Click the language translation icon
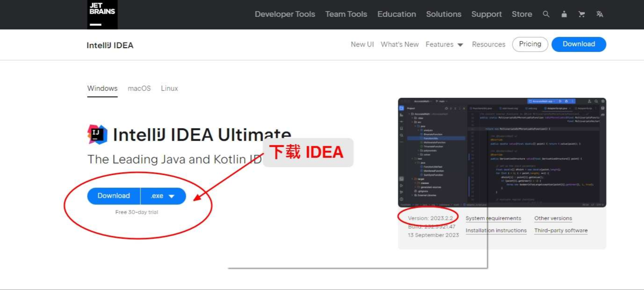 click(x=600, y=15)
